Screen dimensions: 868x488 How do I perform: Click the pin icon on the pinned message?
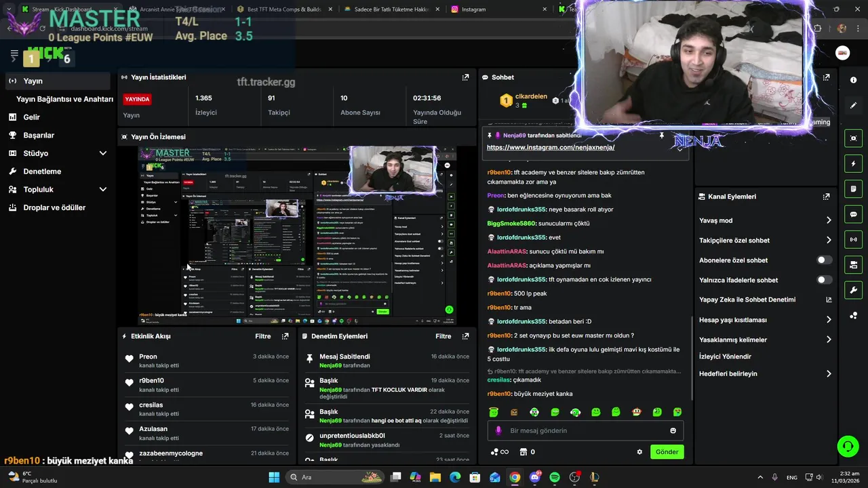tap(662, 136)
